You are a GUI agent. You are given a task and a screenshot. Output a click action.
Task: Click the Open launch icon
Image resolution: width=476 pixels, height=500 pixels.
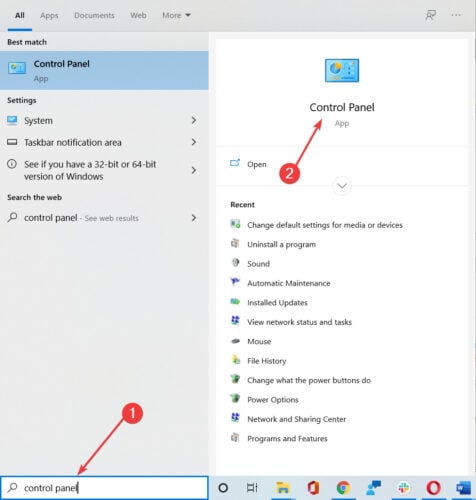point(235,163)
